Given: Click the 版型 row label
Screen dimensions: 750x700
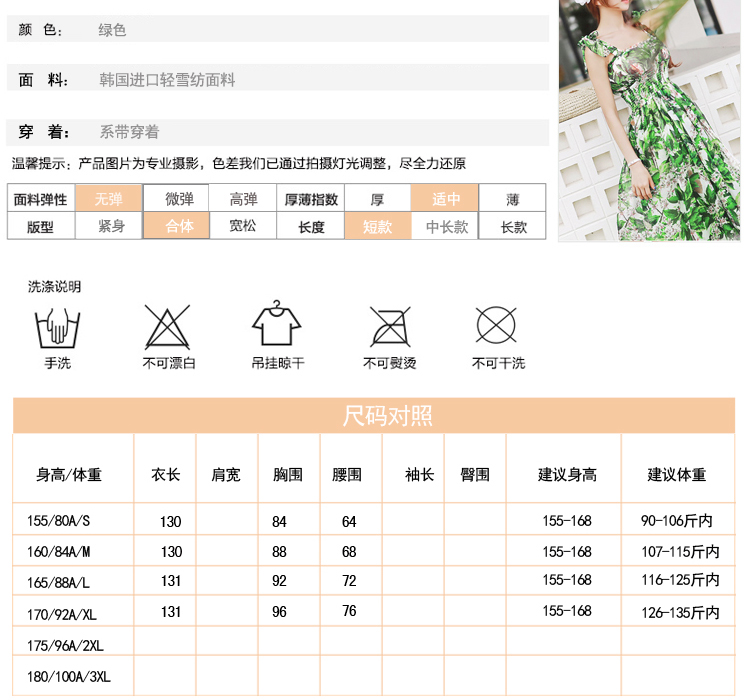Looking at the screenshot, I should pos(41,226).
